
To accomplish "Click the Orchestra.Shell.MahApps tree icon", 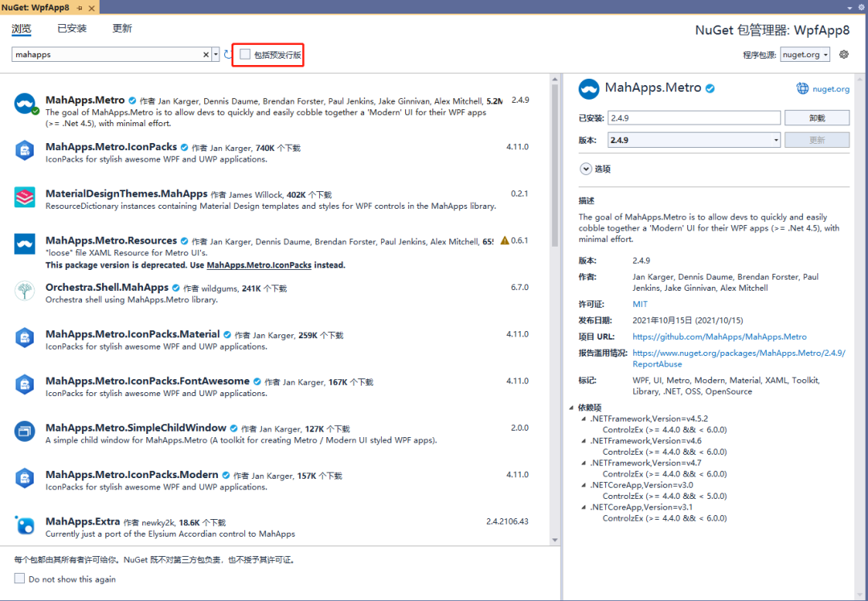I will (x=24, y=291).
